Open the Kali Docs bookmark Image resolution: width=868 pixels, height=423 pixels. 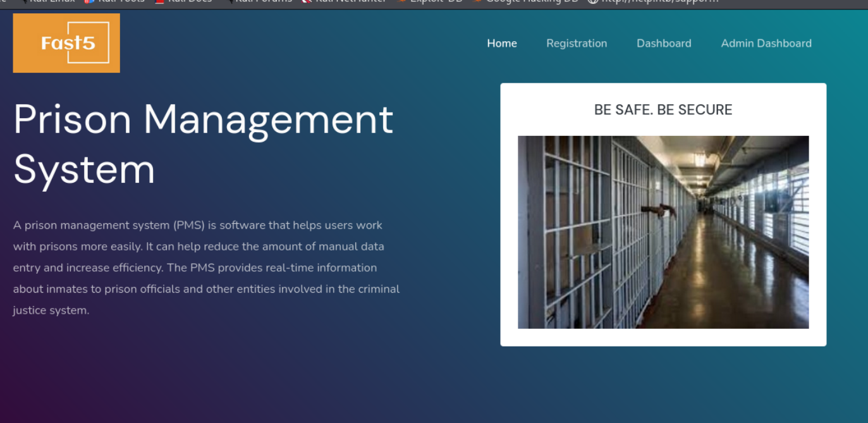(186, 2)
